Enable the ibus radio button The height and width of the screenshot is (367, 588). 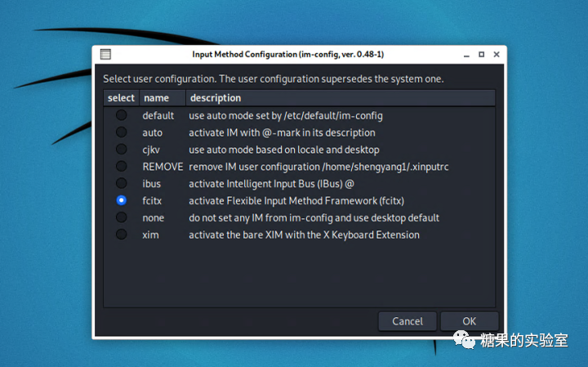[x=121, y=184]
